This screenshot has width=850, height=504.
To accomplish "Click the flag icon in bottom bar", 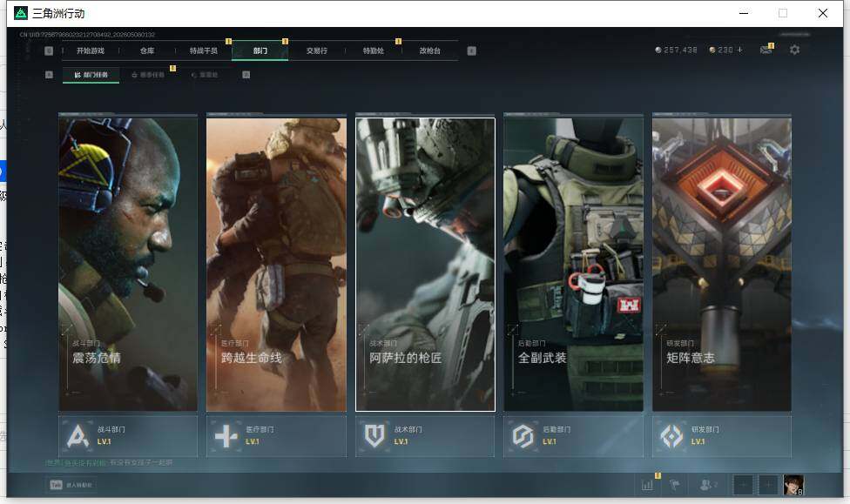I will pos(674,485).
